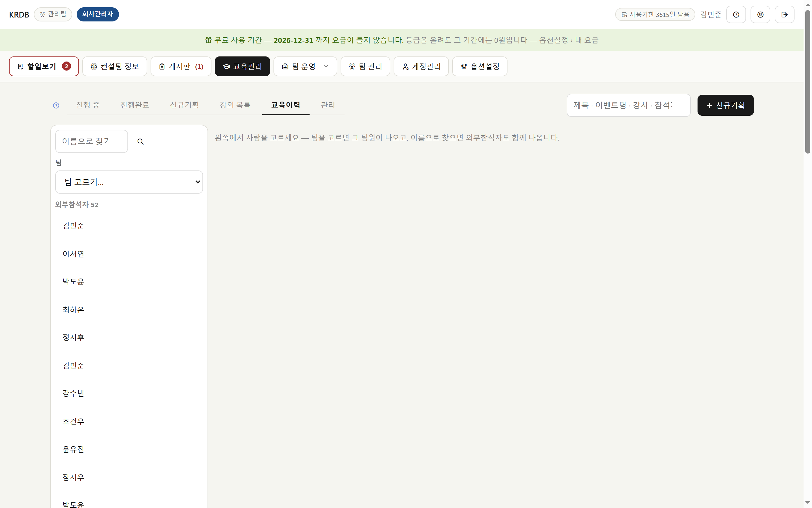This screenshot has width=812, height=508.
Task: Click the logout icon button
Action: [x=784, y=14]
